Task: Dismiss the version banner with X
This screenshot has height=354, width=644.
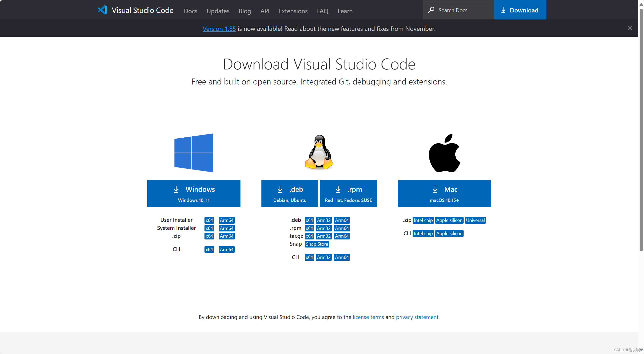Action: [x=630, y=28]
